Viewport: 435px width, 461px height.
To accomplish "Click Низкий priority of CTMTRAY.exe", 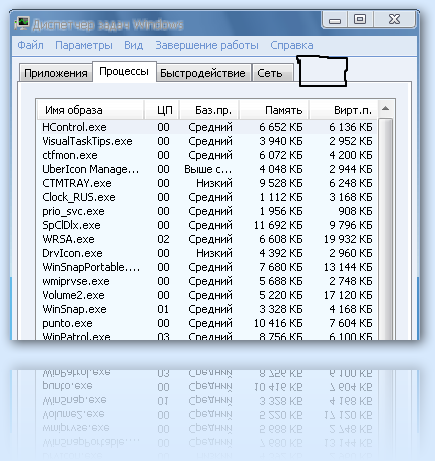I will [x=214, y=183].
